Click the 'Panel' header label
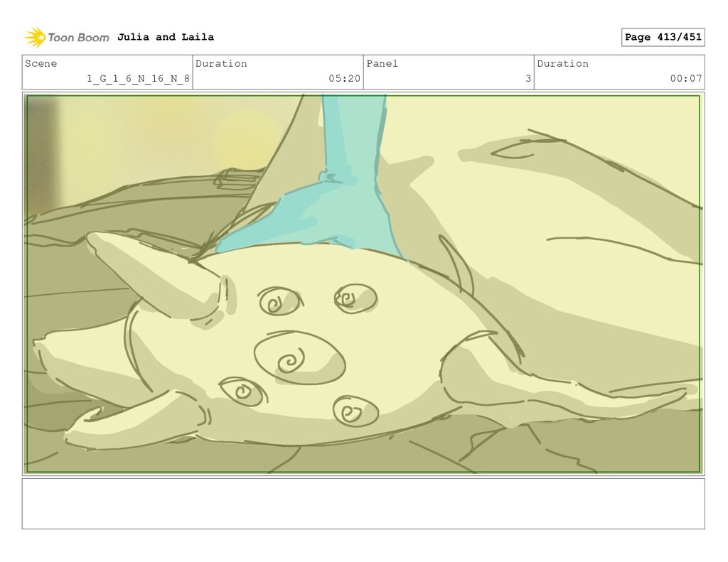Image resolution: width=728 pixels, height=562 pixels. click(382, 63)
